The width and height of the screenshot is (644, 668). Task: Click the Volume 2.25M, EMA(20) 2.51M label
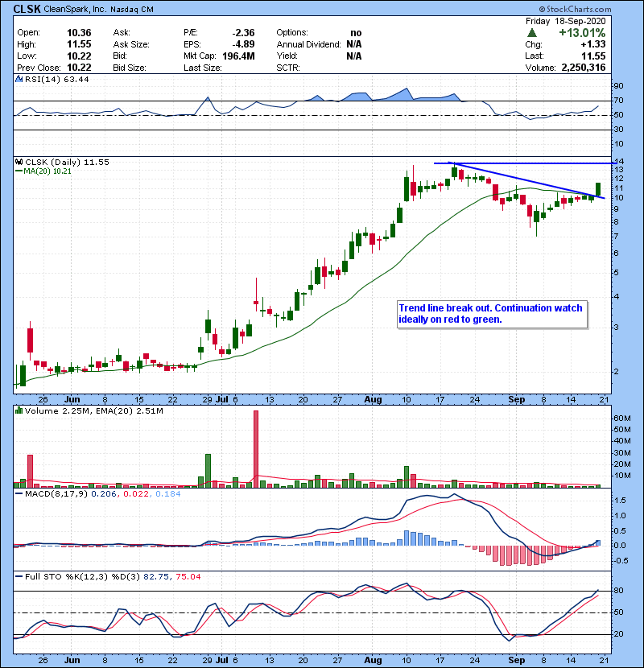93,410
